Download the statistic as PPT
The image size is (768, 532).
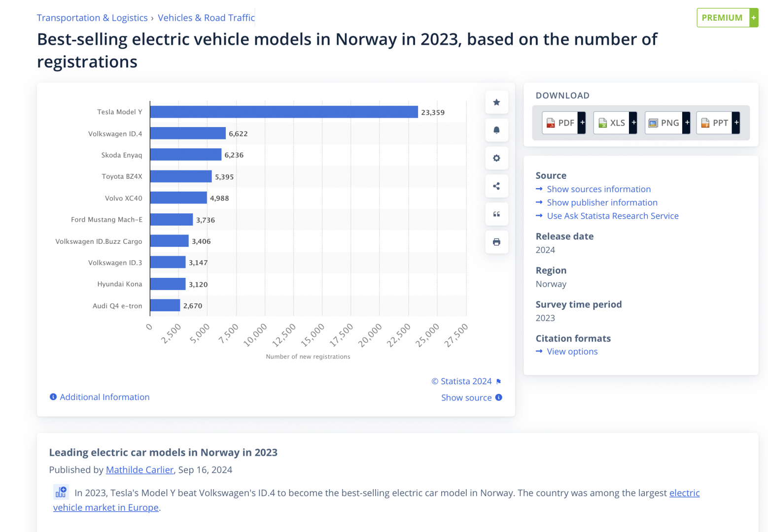pyautogui.click(x=718, y=123)
